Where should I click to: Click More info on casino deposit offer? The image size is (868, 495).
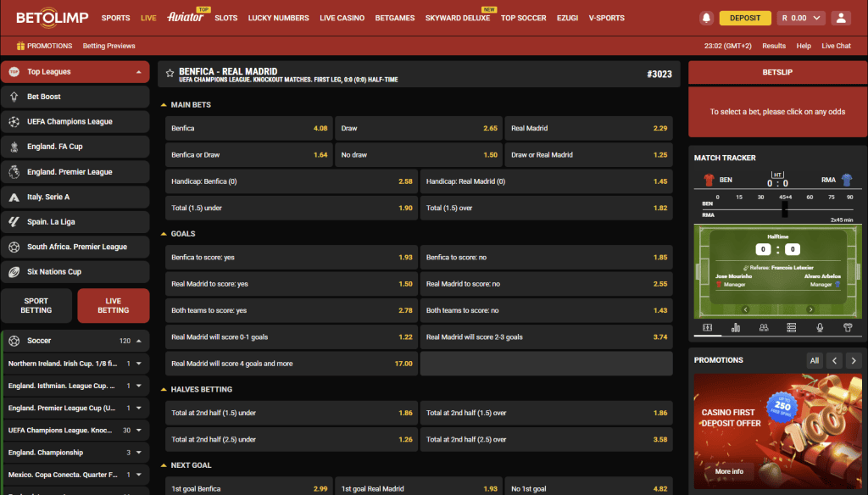tap(729, 472)
